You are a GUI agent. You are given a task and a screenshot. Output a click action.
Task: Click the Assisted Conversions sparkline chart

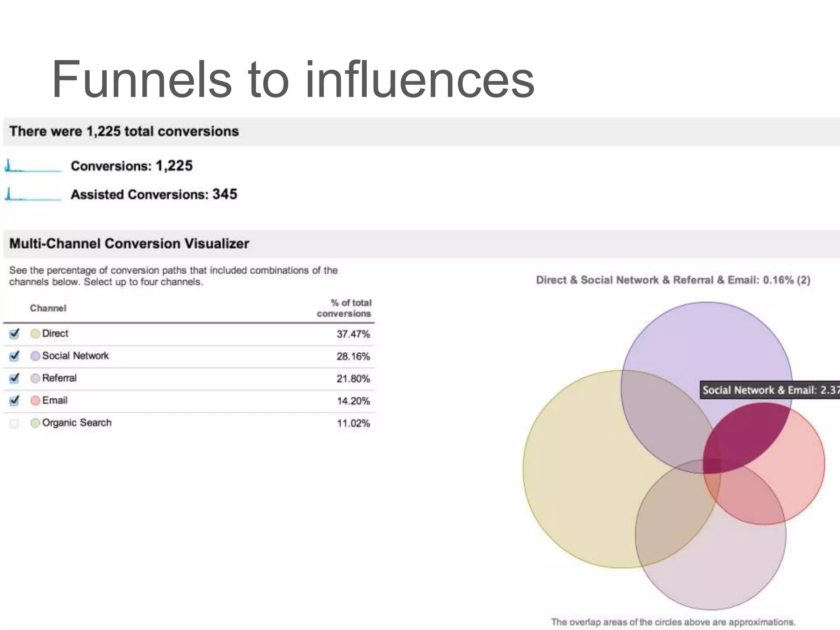click(x=33, y=194)
